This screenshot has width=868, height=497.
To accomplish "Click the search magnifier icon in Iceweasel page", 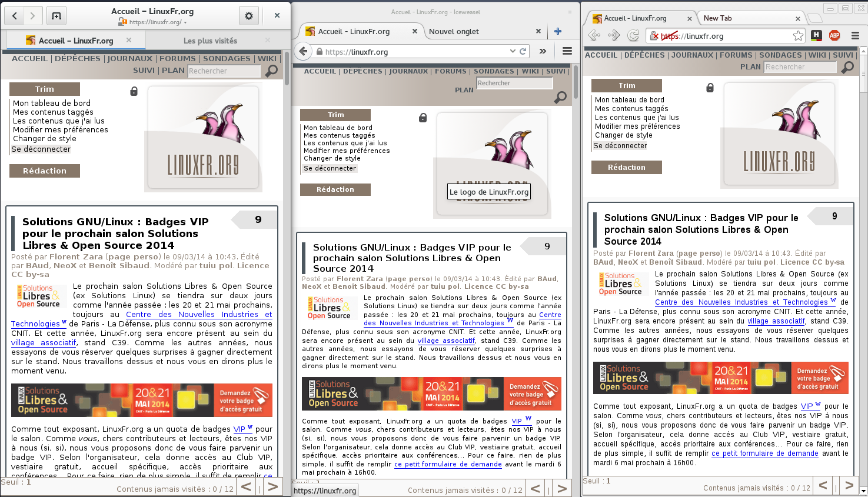I will click(x=561, y=97).
